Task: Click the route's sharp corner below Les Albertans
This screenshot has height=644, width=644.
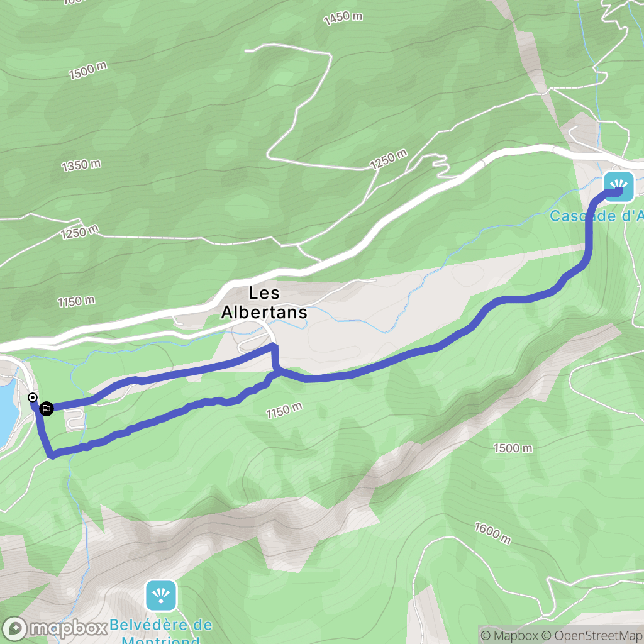Action: pyautogui.click(x=274, y=345)
